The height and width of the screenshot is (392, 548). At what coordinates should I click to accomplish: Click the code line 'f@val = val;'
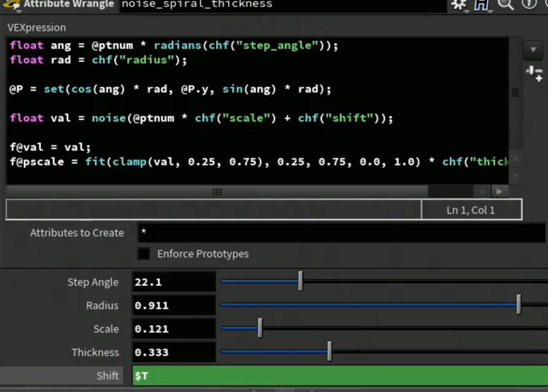(x=50, y=147)
